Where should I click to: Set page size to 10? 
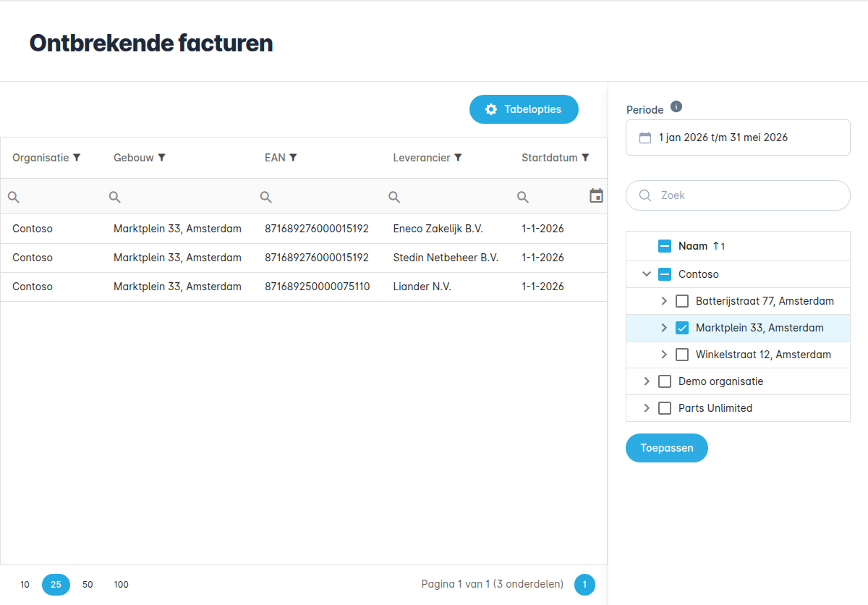[x=25, y=585]
